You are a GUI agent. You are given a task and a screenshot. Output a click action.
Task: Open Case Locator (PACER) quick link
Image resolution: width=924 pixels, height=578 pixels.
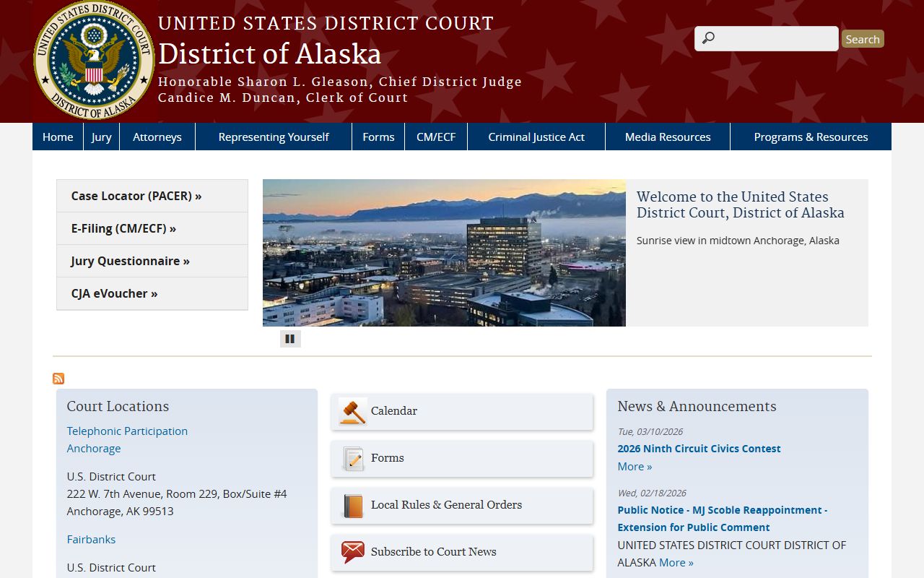point(152,196)
